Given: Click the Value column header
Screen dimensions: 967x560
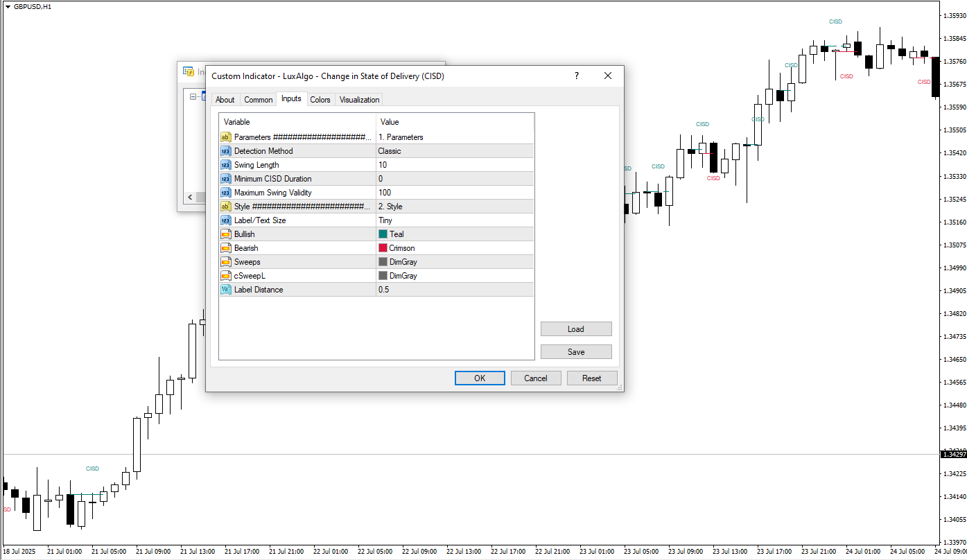Looking at the screenshot, I should point(455,122).
